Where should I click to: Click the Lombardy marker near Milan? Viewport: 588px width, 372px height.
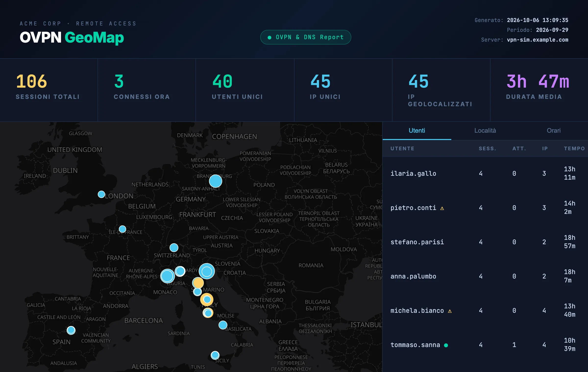[x=180, y=271]
